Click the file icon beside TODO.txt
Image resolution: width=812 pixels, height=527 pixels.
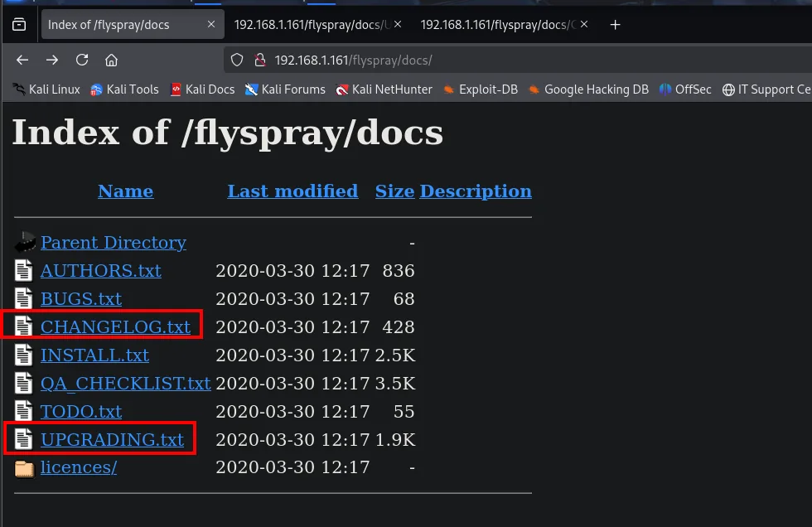24,411
